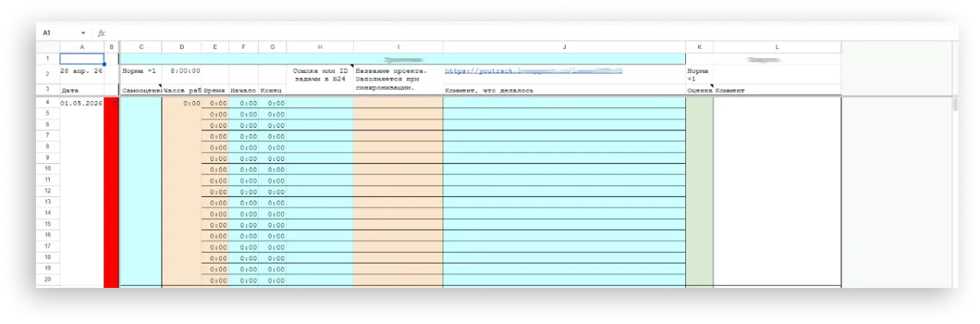Select the 'Самооценка' header cell

click(141, 90)
